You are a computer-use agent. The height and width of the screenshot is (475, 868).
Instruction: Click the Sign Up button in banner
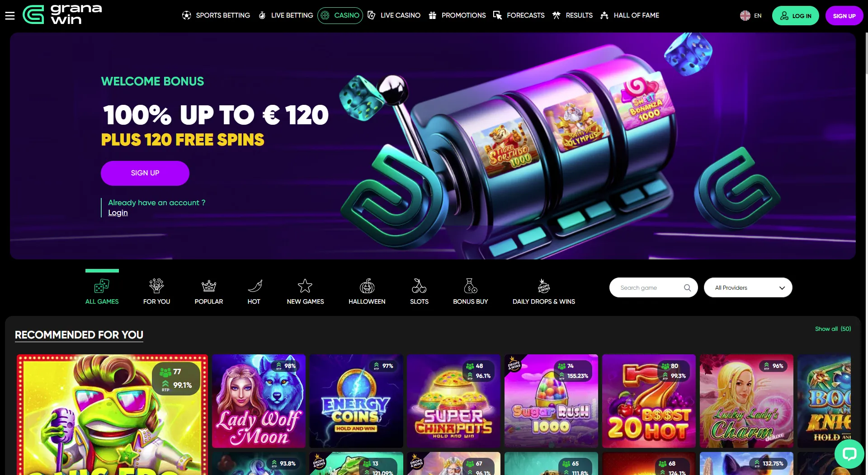(x=145, y=173)
